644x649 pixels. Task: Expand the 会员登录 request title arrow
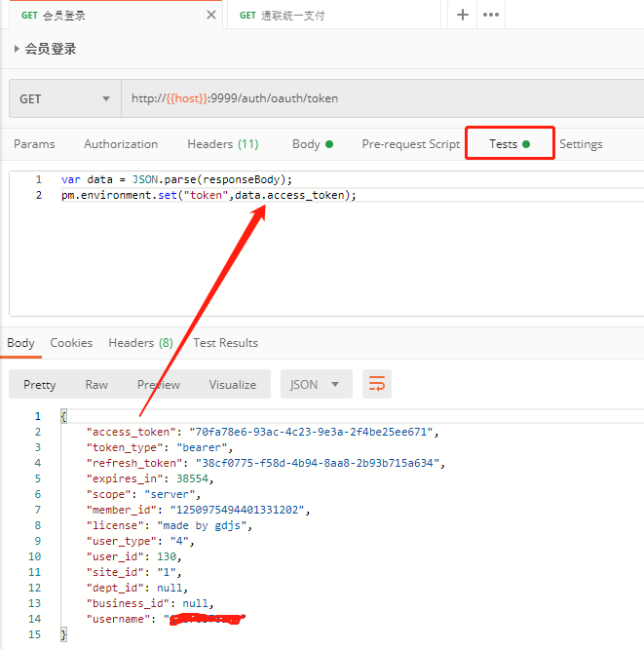[17, 49]
